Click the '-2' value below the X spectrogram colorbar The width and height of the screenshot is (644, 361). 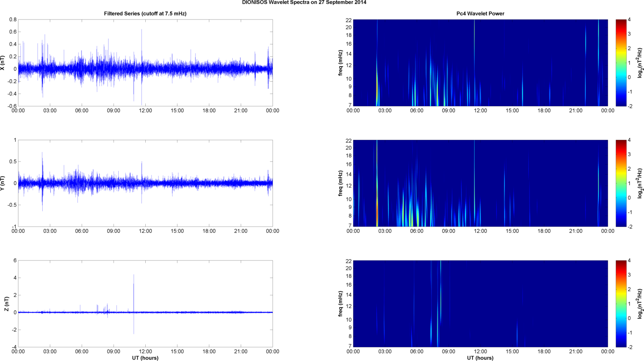(x=630, y=106)
